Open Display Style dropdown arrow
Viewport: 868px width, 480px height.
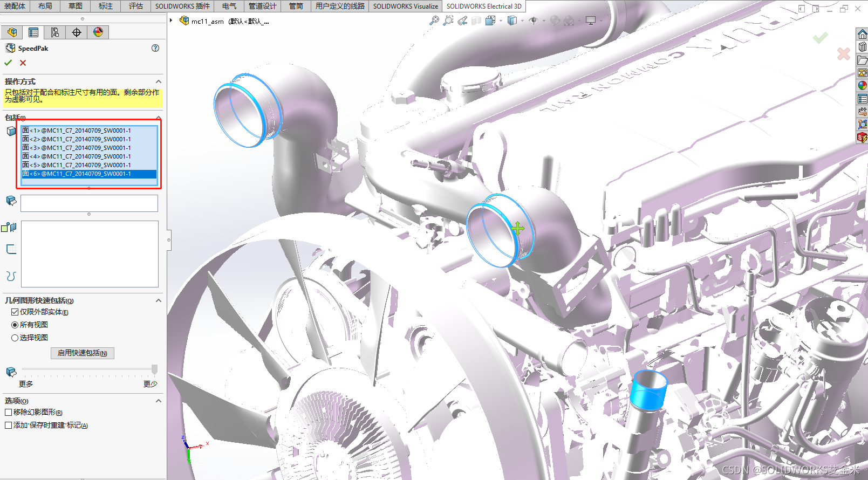(523, 20)
